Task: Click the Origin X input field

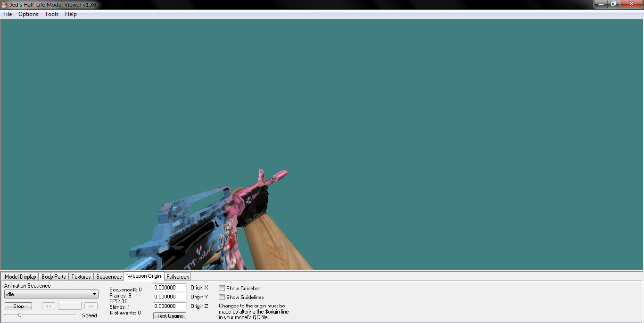Action: click(170, 288)
